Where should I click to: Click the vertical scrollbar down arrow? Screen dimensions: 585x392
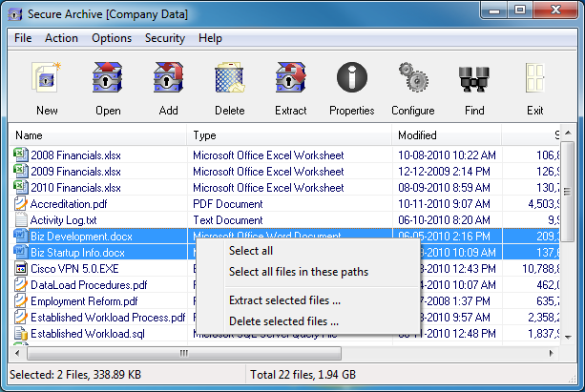pyautogui.click(x=568, y=337)
